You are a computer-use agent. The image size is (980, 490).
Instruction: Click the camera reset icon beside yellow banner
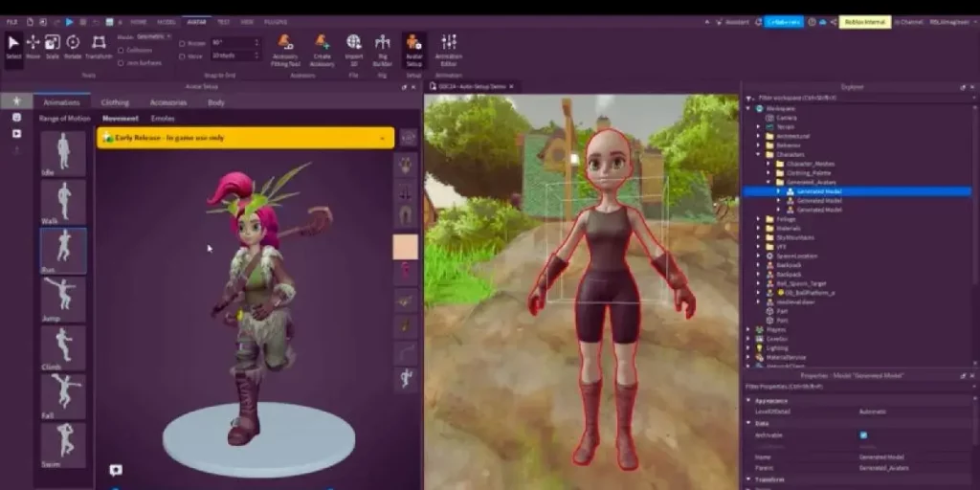(408, 138)
